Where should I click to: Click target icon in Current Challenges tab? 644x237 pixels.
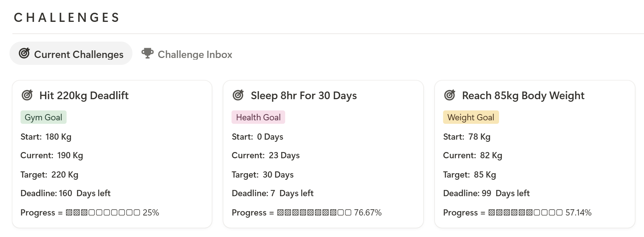click(24, 53)
